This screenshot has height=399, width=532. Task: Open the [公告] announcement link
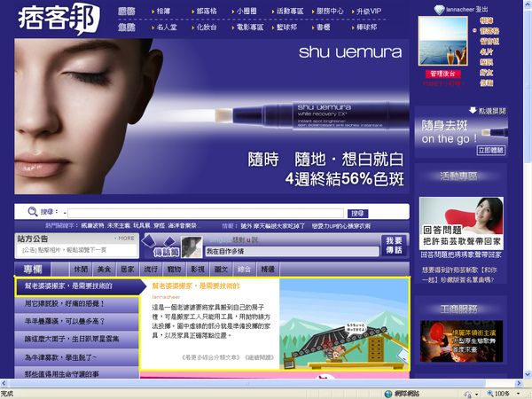click(x=64, y=250)
